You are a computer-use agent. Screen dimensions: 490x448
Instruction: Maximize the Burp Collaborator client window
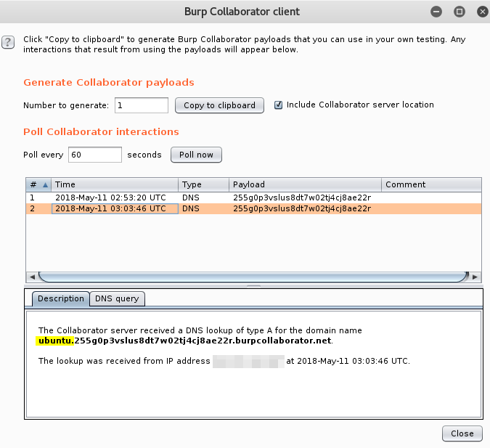tap(459, 12)
